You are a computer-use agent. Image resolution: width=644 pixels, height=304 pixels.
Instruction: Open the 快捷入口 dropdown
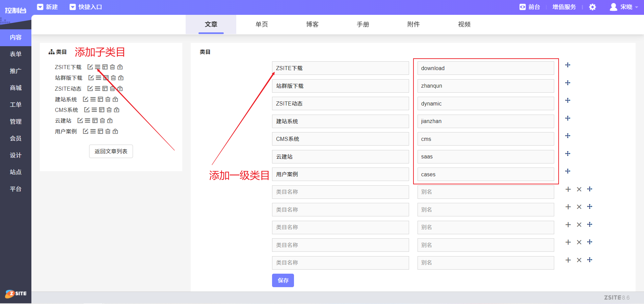click(x=86, y=7)
